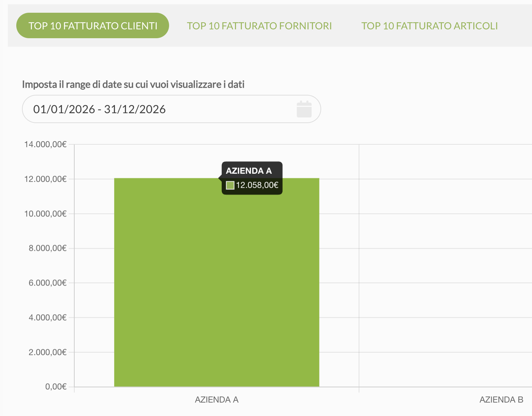Click the date range input field
This screenshot has width=532, height=416.
click(x=171, y=109)
